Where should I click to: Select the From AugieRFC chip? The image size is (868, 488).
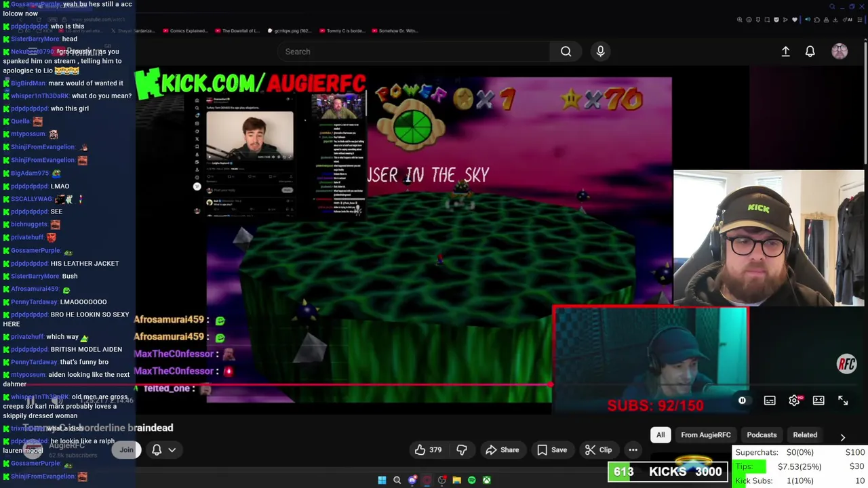pos(706,435)
